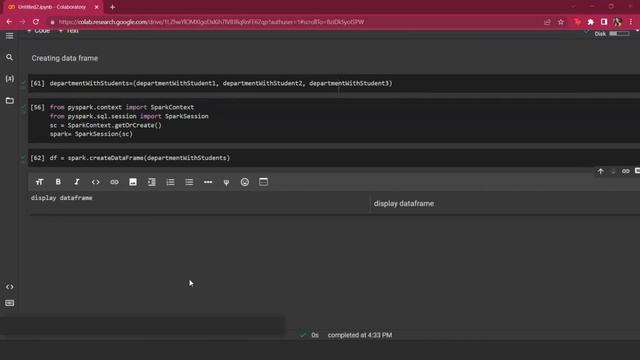Viewport: 640px width, 360px height.
Task: Open a new browser tab
Action: pos(112,7)
